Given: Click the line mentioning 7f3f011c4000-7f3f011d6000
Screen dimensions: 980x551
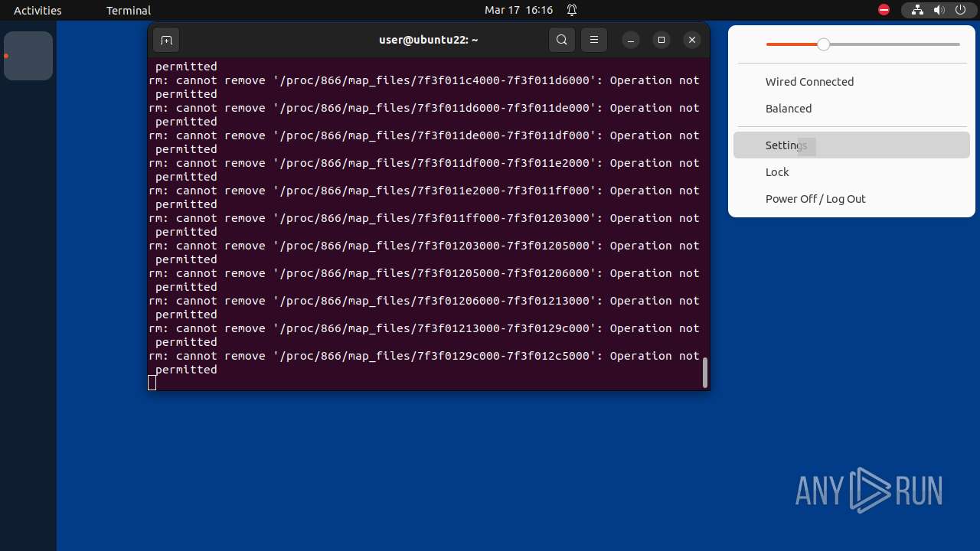Looking at the screenshot, I should point(424,80).
